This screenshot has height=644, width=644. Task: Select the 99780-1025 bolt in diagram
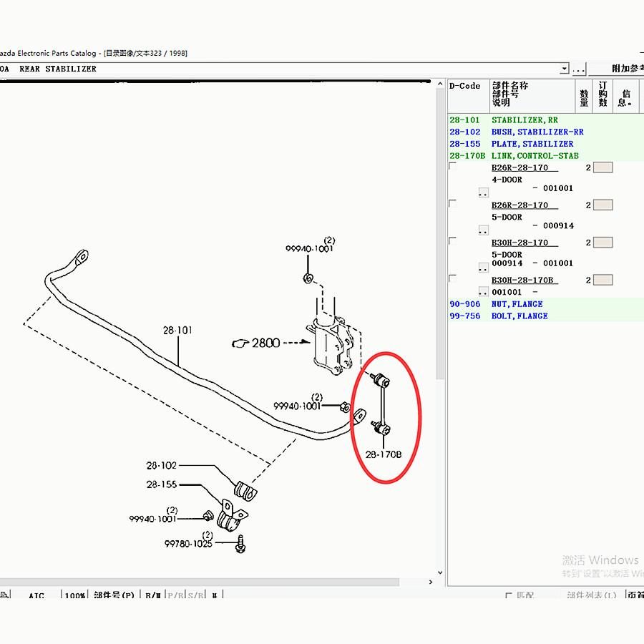coord(241,544)
